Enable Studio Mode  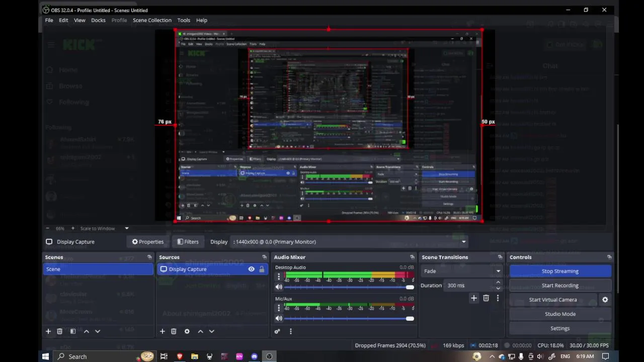tap(560, 314)
